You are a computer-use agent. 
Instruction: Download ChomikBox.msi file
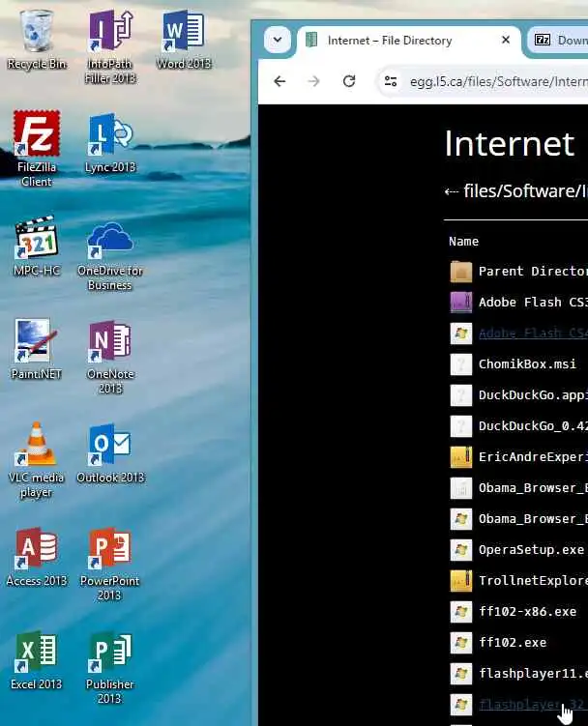click(527, 364)
